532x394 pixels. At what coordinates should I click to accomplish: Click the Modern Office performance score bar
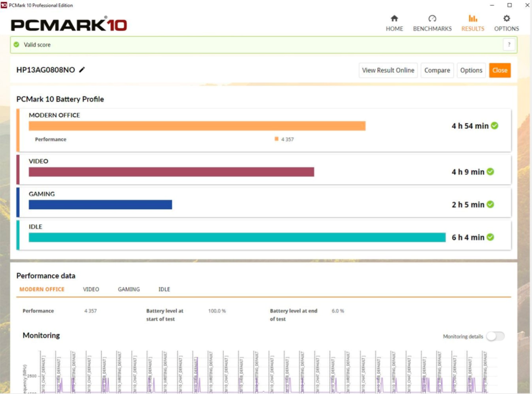[196, 125]
